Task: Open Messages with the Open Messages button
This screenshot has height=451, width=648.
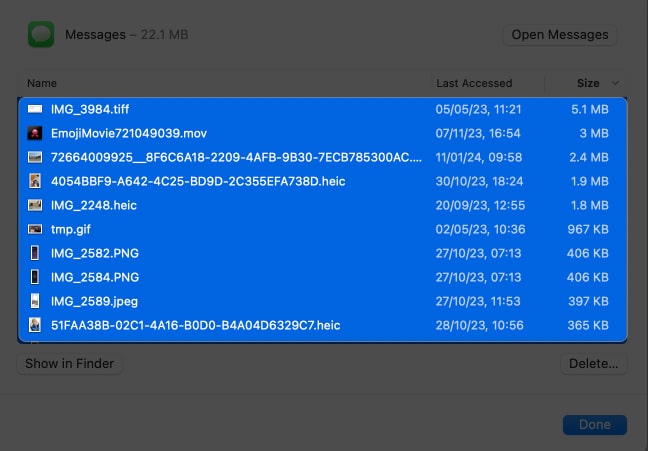Action: 560,35
